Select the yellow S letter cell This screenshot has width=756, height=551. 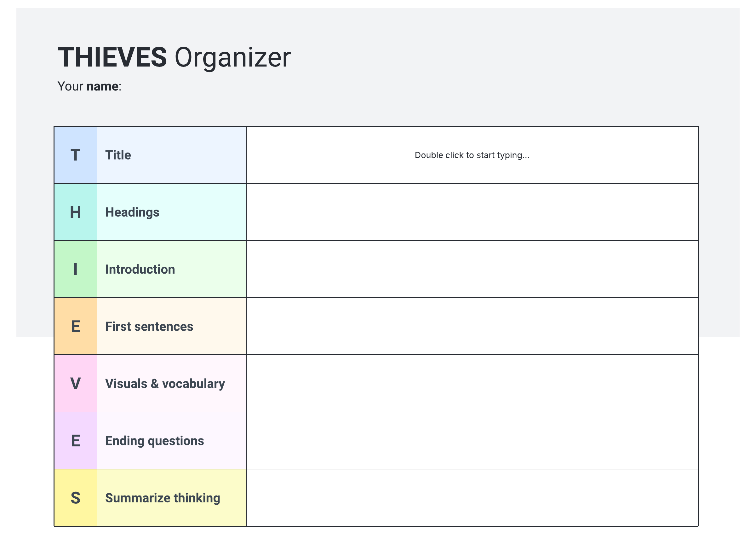tap(76, 498)
